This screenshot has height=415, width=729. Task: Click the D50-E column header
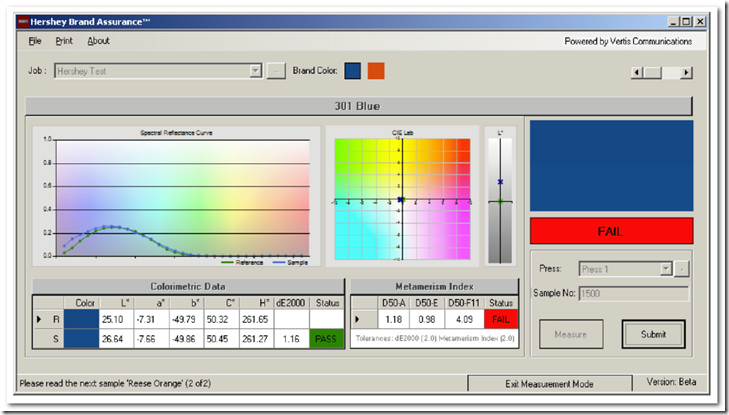coord(426,303)
